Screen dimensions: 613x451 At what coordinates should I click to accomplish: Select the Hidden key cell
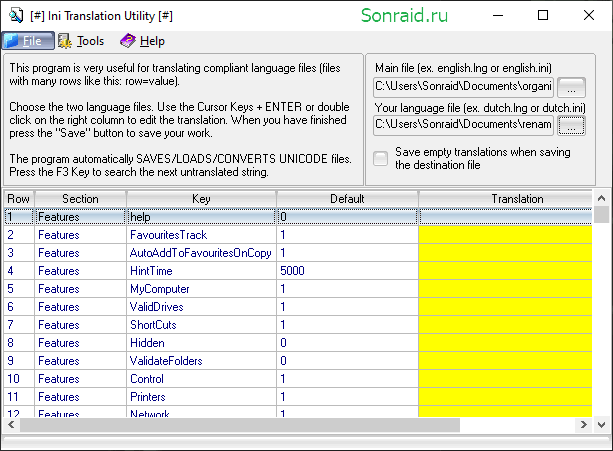pyautogui.click(x=201, y=343)
